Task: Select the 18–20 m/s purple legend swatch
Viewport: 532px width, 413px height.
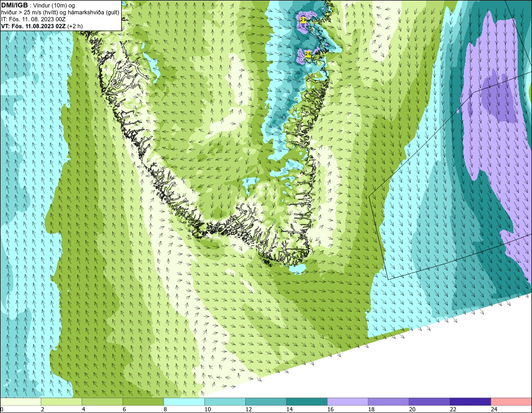Action: coord(388,402)
